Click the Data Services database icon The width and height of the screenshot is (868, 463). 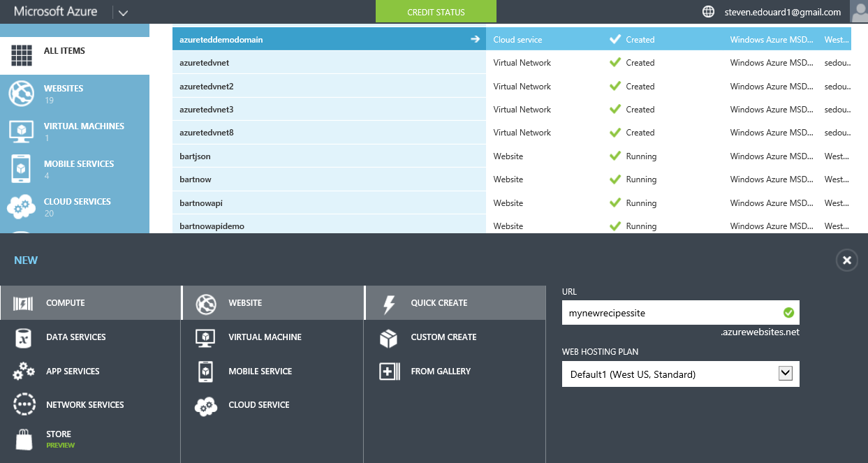click(x=23, y=337)
